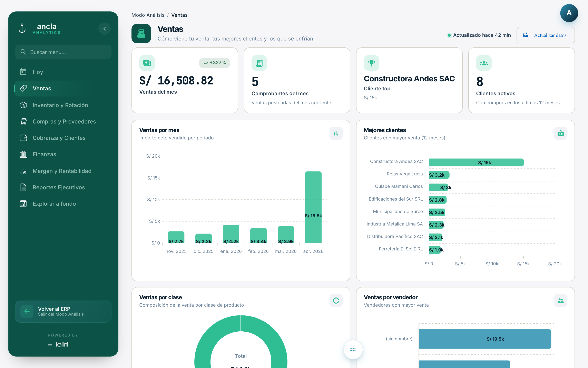Open Explorar a fondo
588x368 pixels.
(63, 203)
